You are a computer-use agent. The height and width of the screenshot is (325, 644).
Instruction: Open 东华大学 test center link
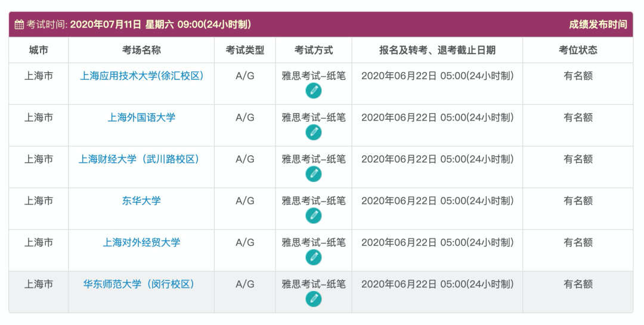[x=141, y=201]
